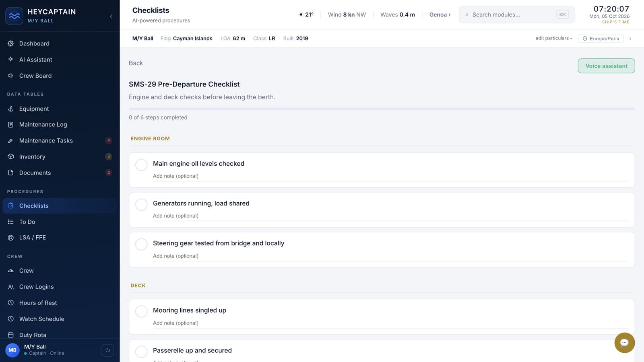Click the Equipment anchor icon
This screenshot has height=362, width=644.
point(11,109)
